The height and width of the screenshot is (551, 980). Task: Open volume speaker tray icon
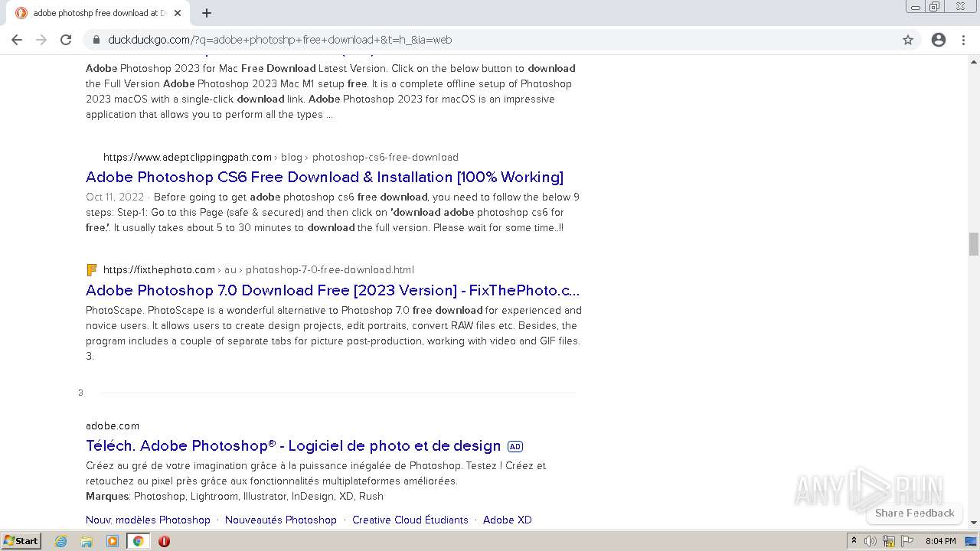871,541
